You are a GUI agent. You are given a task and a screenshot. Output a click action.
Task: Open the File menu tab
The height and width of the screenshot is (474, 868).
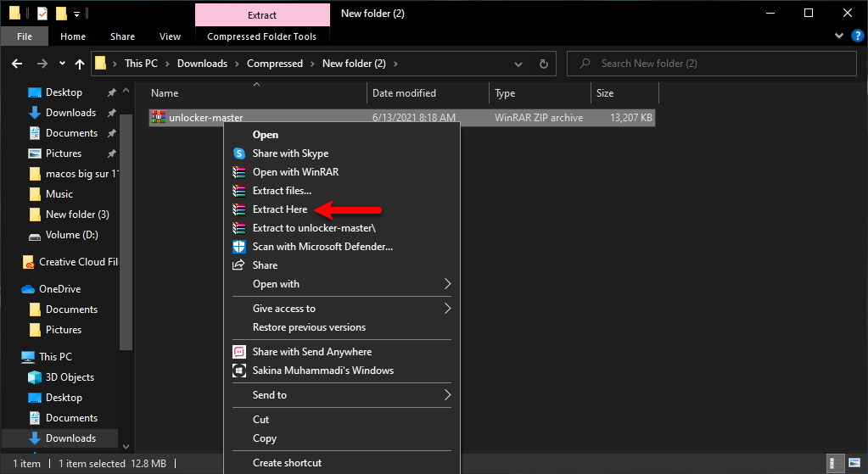click(25, 36)
